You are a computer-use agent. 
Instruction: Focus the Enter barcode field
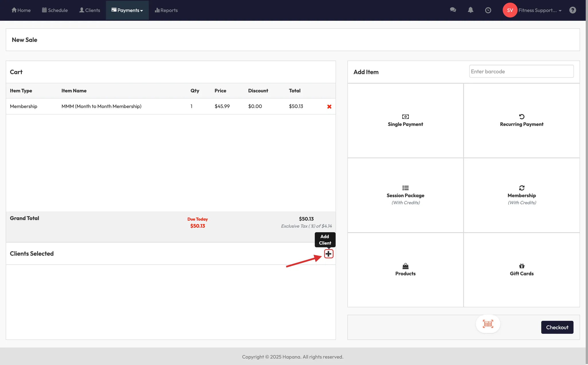click(521, 71)
